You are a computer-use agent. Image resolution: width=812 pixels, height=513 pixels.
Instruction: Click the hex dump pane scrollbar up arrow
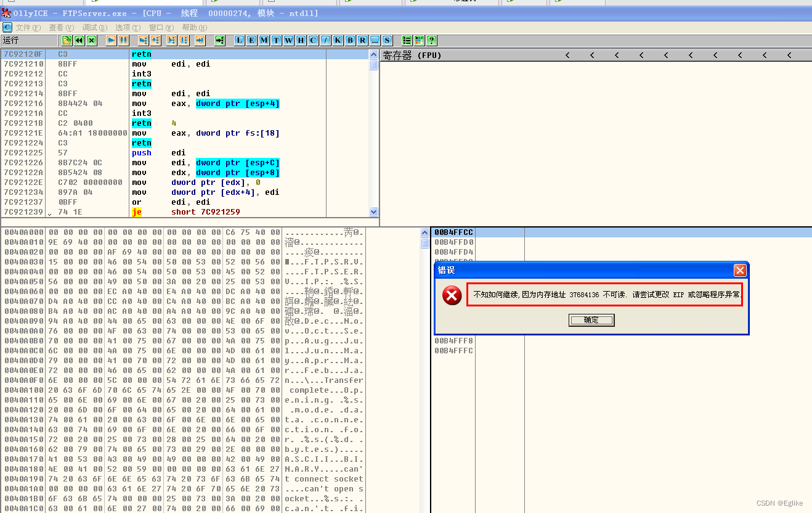click(424, 232)
